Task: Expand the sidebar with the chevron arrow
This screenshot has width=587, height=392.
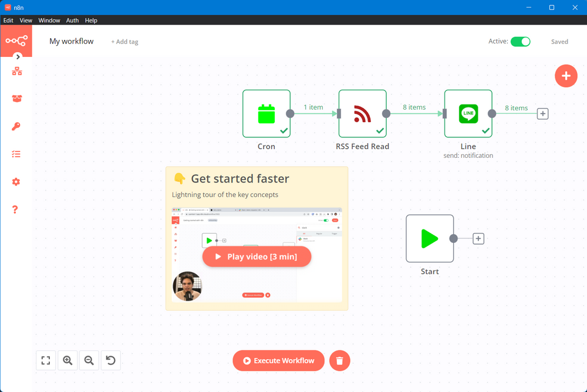Action: pyautogui.click(x=18, y=57)
